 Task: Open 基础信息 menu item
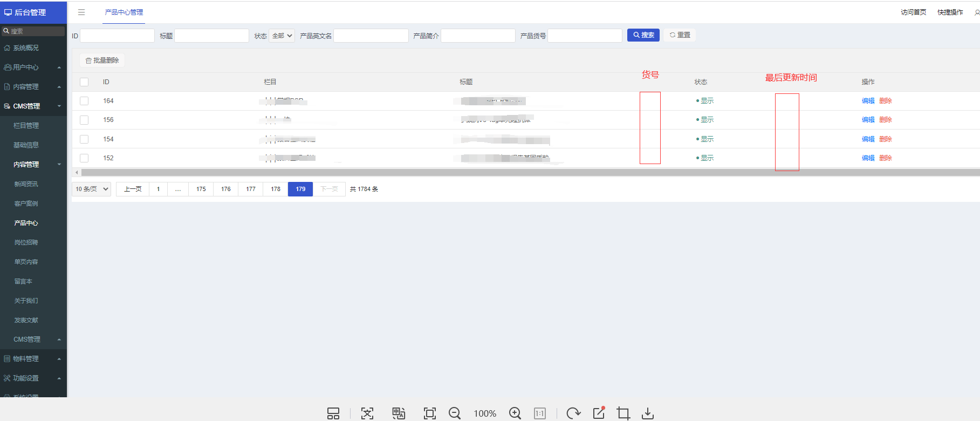click(33, 145)
